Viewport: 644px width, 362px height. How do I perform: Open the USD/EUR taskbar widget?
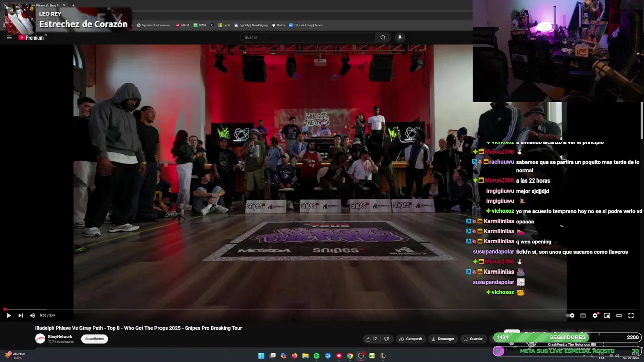click(14, 355)
